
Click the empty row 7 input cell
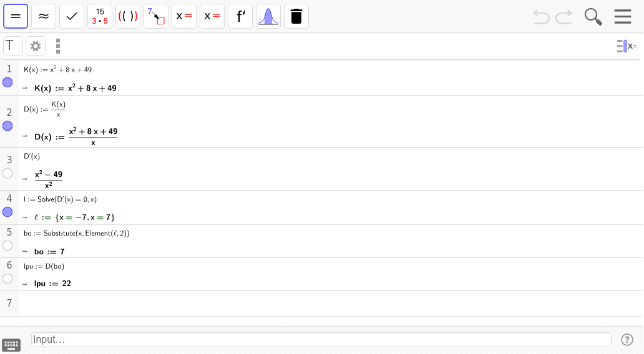331,304
